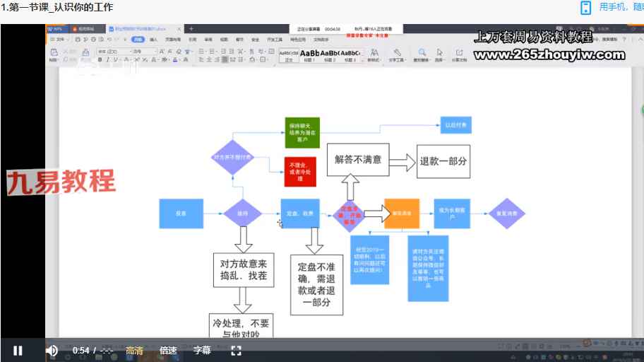Click the share document icon
644x362 pixels.
459,54
